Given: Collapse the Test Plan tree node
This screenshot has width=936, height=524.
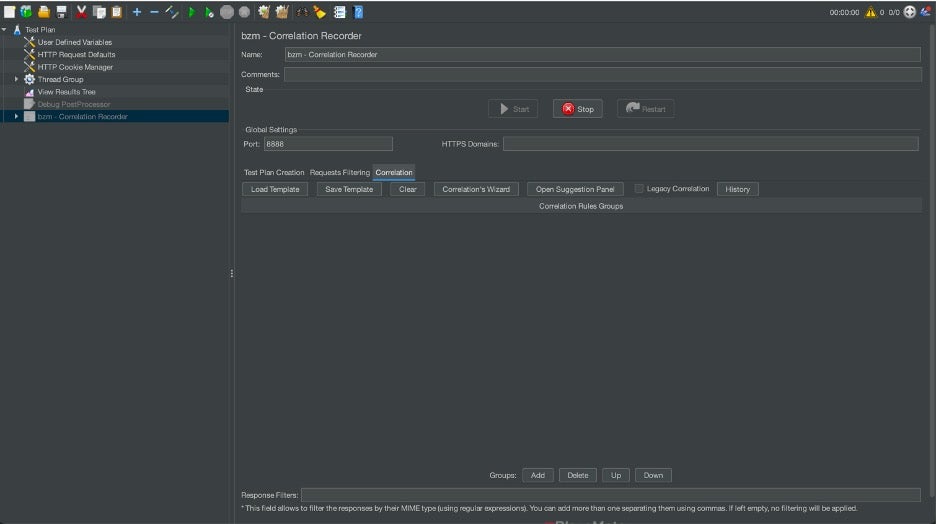Looking at the screenshot, I should [x=5, y=29].
